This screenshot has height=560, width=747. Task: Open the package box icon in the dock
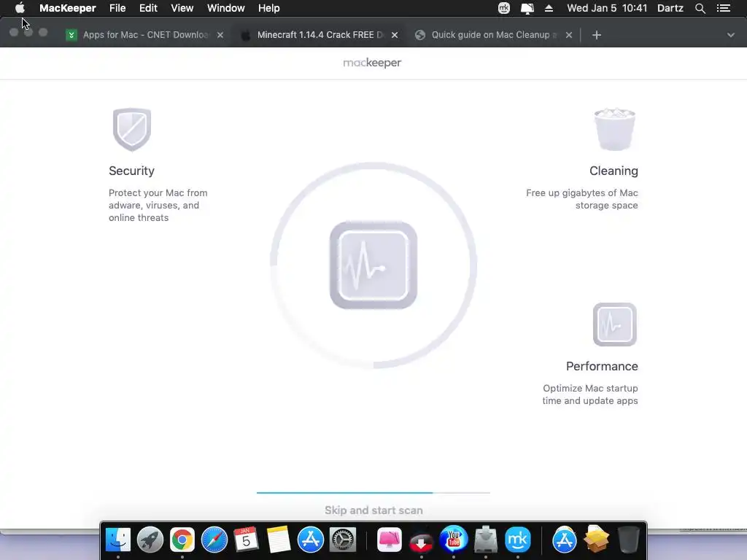(597, 539)
